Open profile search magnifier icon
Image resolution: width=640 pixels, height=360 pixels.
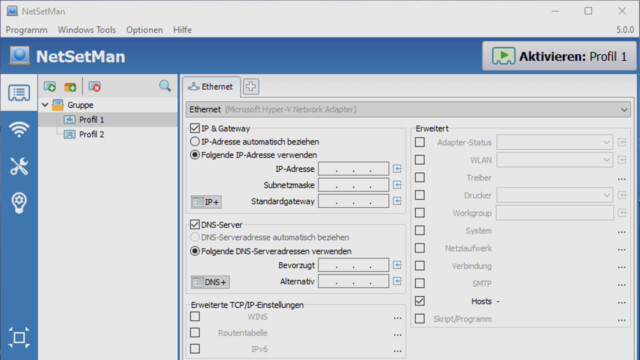click(x=165, y=86)
